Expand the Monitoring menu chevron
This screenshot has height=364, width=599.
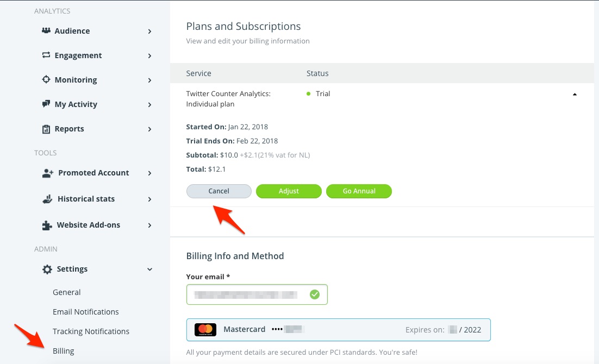pyautogui.click(x=150, y=80)
